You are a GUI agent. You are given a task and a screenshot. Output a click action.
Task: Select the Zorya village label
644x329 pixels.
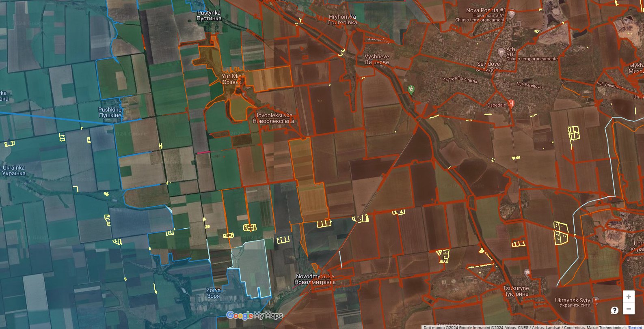214,293
